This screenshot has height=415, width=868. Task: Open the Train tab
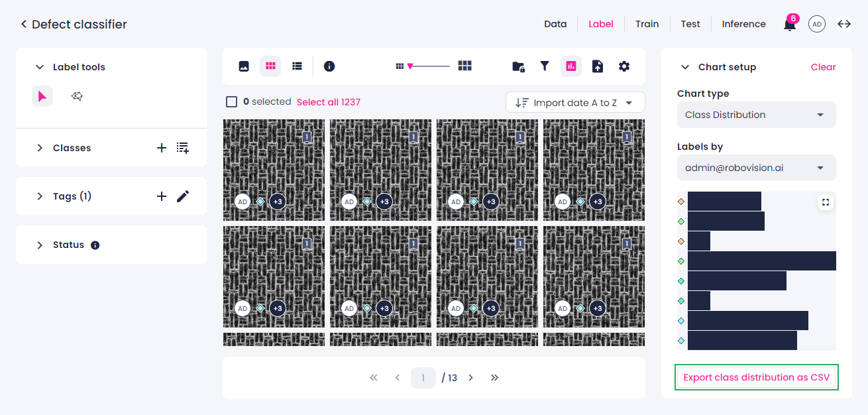point(647,24)
